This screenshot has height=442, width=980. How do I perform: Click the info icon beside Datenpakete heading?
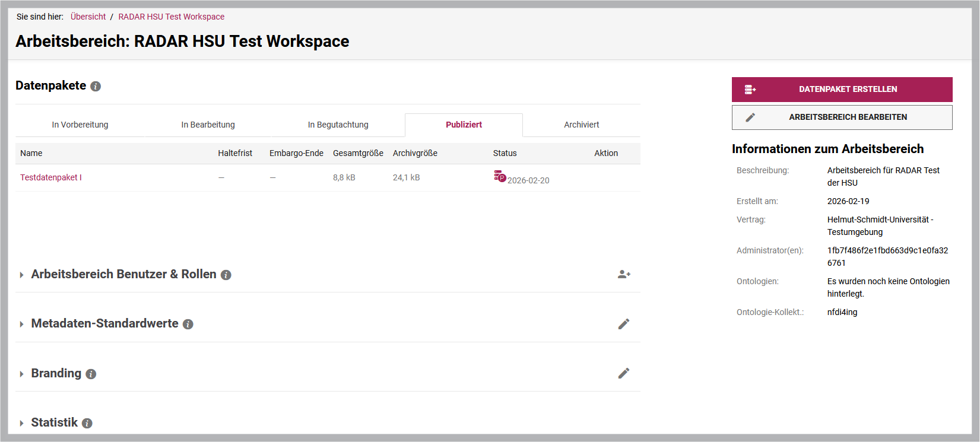pos(96,87)
